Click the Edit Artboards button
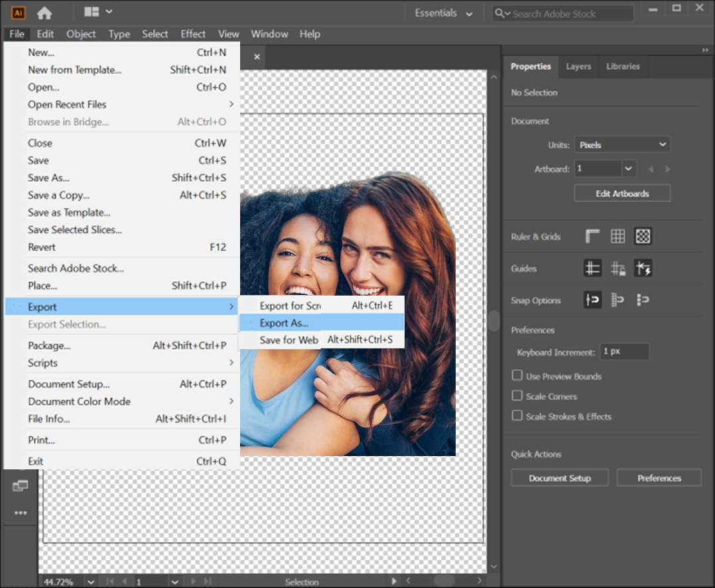 (621, 194)
